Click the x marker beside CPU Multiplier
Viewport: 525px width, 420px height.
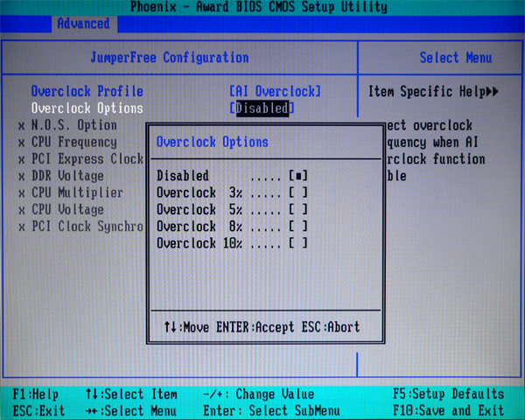pyautogui.click(x=21, y=193)
